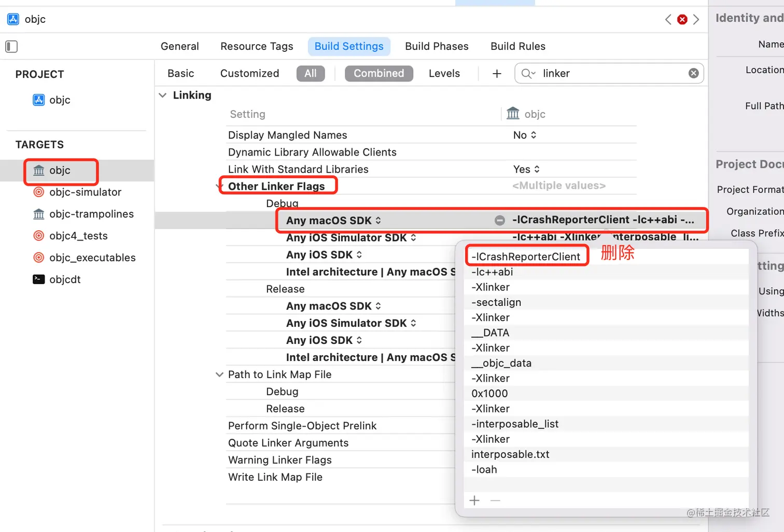Screen dimensions: 784x532
Task: Click the objc project file icon in header
Action: coord(13,20)
